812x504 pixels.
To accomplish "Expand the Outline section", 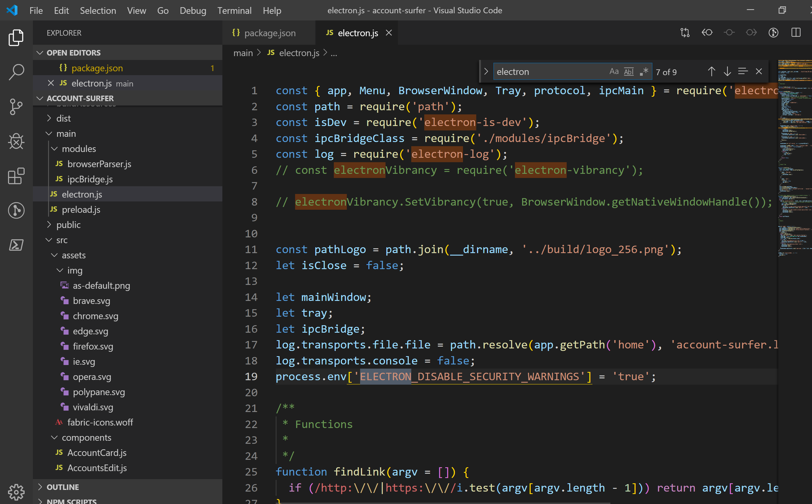I will pos(63,487).
